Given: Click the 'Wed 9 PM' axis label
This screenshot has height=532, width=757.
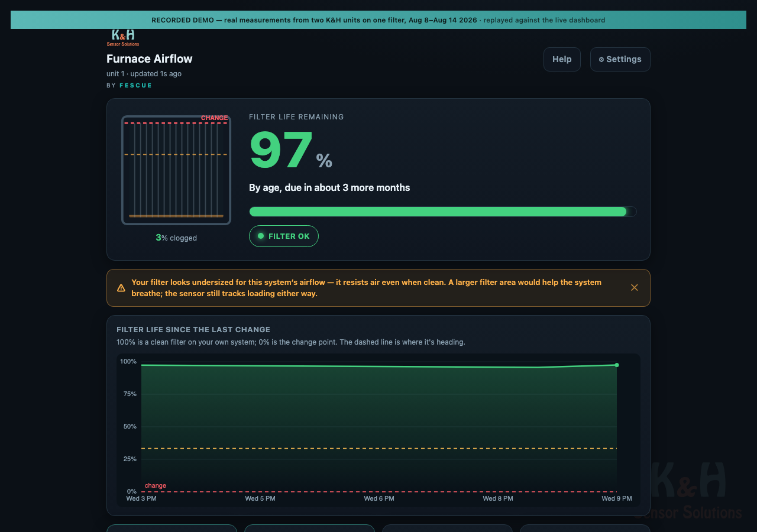Looking at the screenshot, I should click(617, 498).
